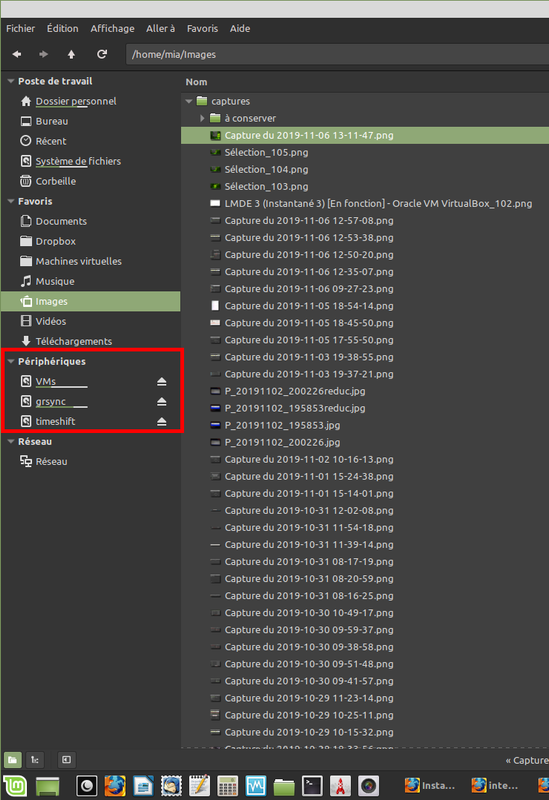Open Machines virtuelles bookmark
This screenshot has height=800, width=549.
tap(79, 261)
